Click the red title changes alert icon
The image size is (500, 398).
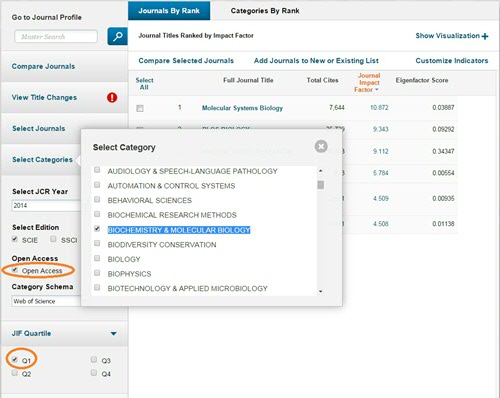click(x=112, y=98)
